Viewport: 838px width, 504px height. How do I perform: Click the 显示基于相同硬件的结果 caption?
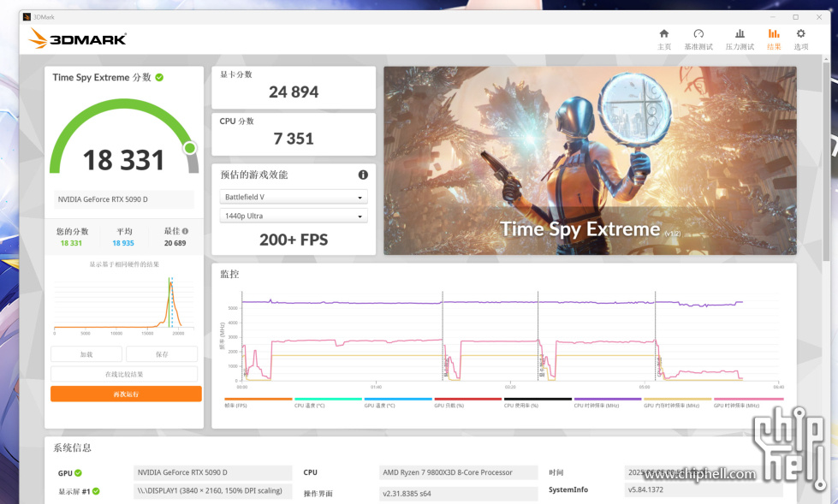click(124, 264)
